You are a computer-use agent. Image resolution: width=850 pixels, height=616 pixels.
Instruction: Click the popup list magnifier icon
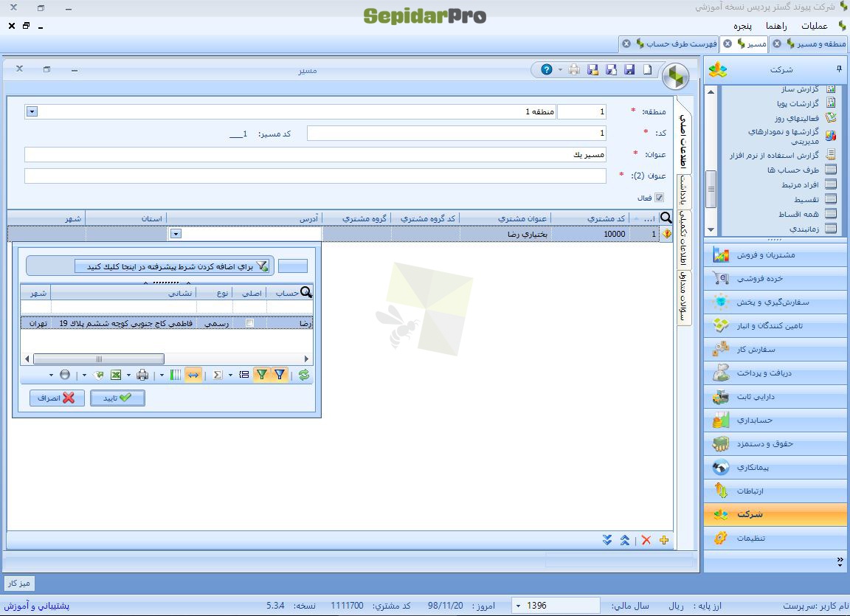[x=306, y=293]
